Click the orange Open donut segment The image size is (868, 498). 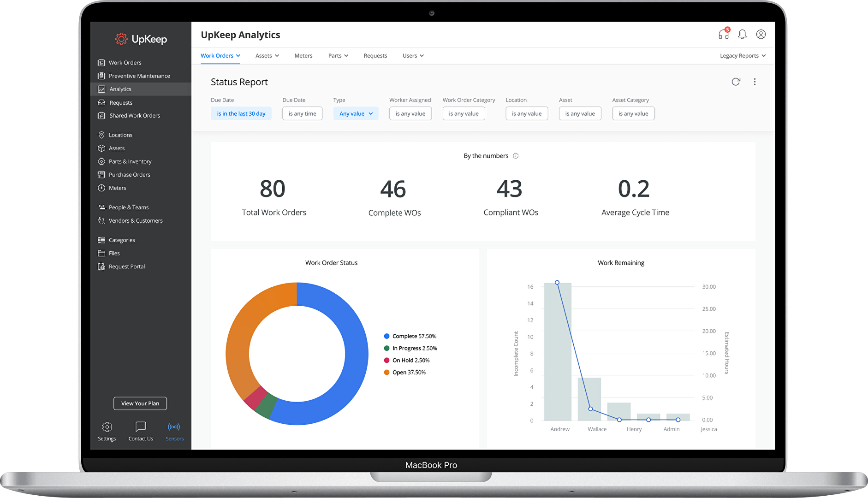[244, 330]
